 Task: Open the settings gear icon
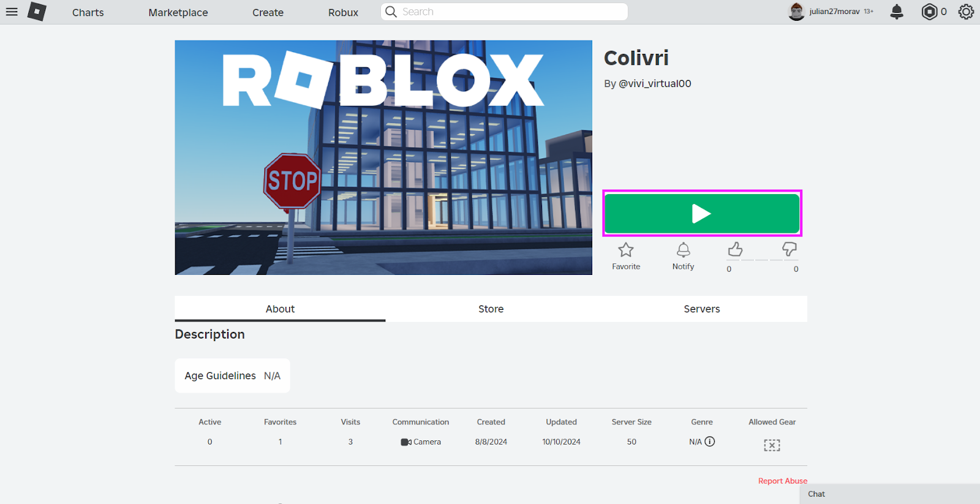[966, 12]
